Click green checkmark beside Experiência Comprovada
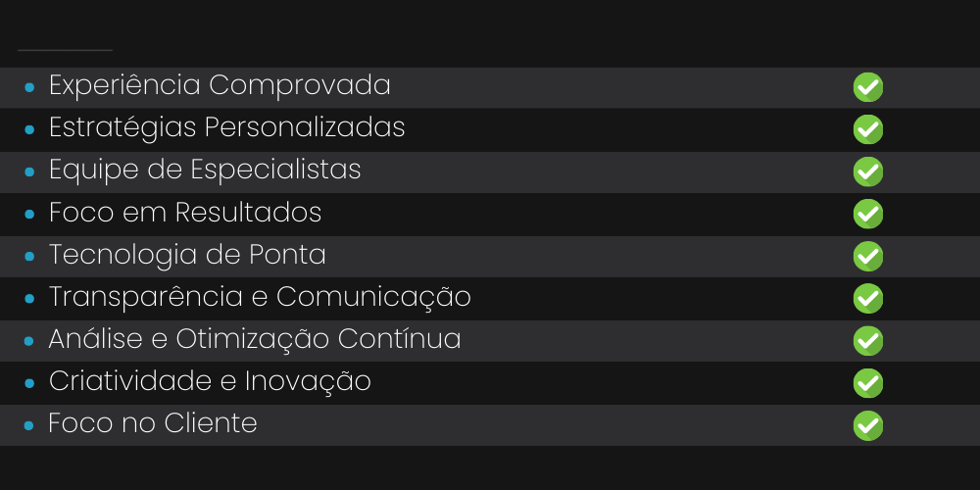The width and height of the screenshot is (980, 490). pyautogui.click(x=868, y=87)
